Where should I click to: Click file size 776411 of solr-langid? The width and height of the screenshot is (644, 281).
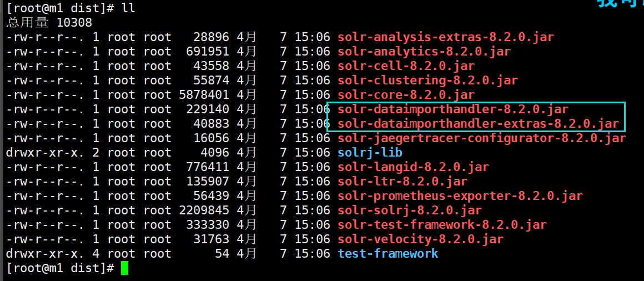pos(208,167)
